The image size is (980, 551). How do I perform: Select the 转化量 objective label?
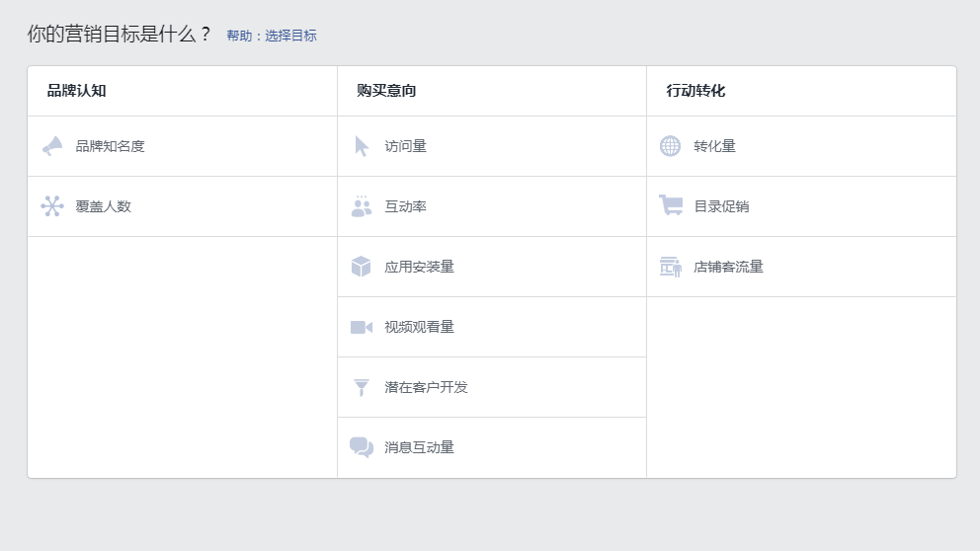click(714, 146)
